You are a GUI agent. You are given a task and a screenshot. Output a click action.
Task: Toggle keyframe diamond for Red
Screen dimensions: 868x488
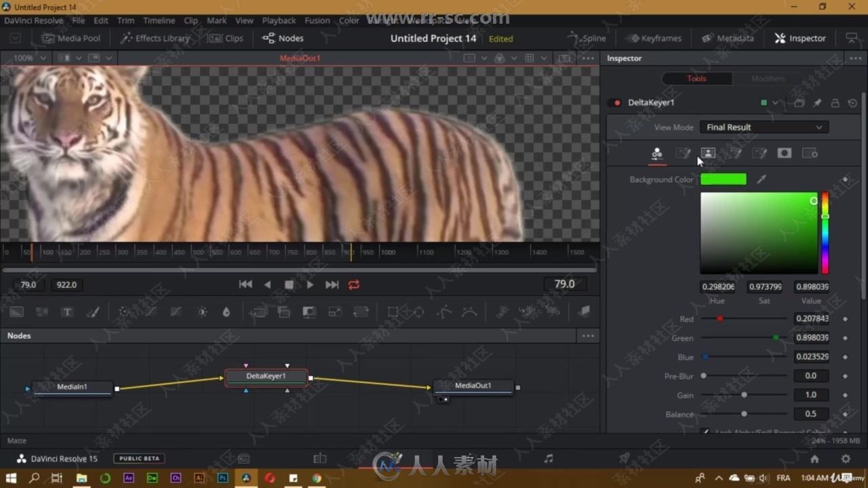[845, 319]
